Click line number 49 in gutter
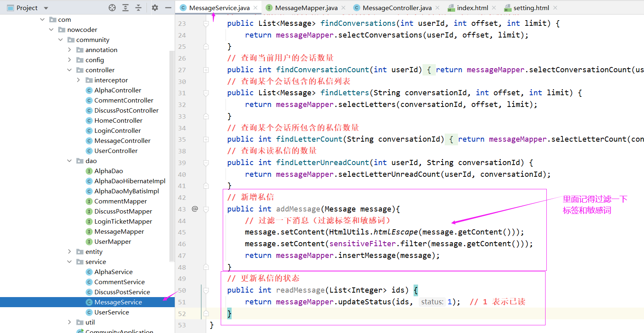 [x=182, y=279]
